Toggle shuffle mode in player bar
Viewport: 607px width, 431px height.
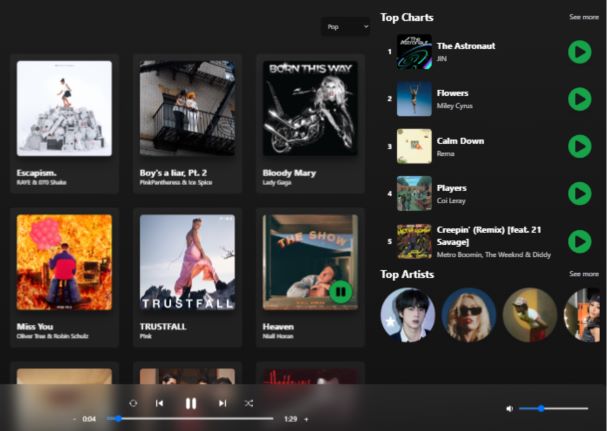click(x=249, y=403)
